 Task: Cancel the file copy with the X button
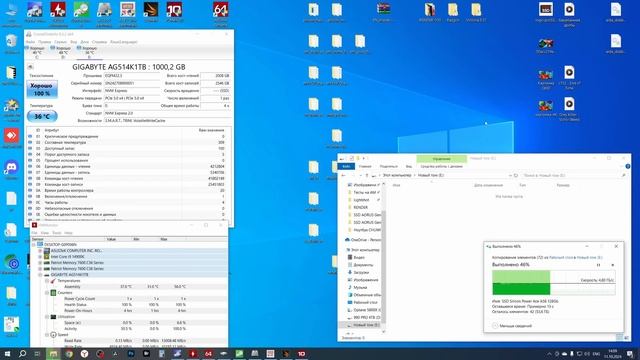[x=612, y=265]
